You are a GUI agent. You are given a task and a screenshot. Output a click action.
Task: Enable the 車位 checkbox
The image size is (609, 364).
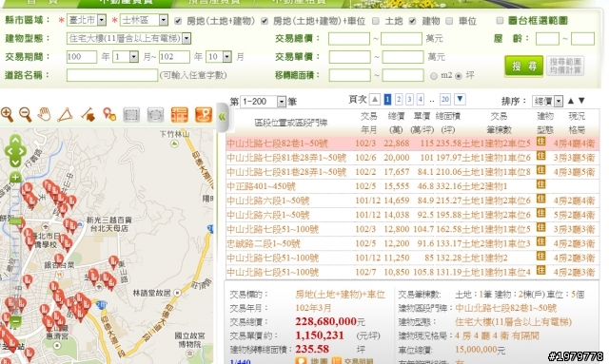pos(449,21)
